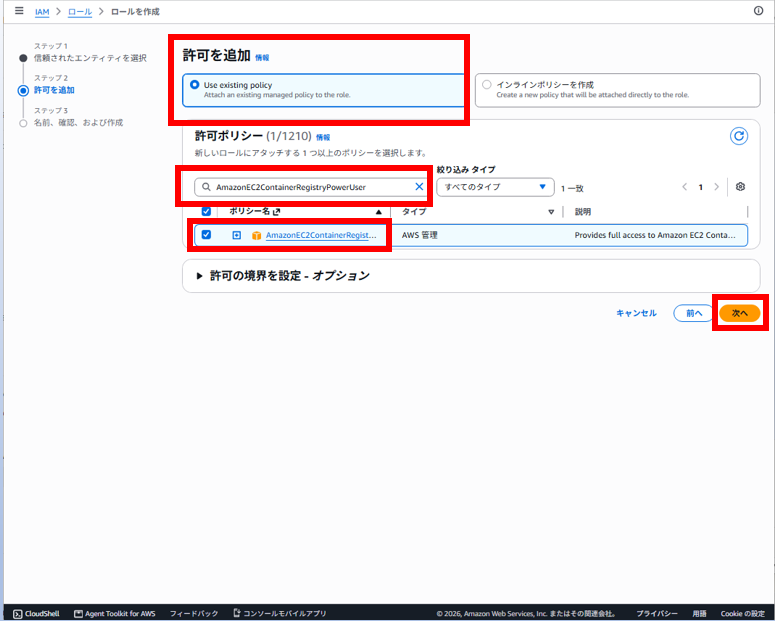775x621 pixels.
Task: Click the 前へ button
Action: 693,313
